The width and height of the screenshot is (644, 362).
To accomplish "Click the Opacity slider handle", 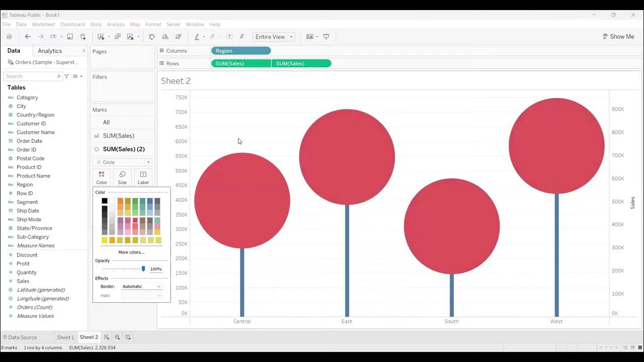I will 143,269.
